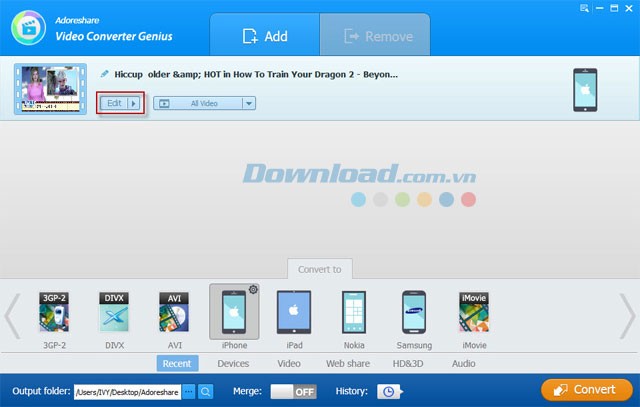The image size is (640, 407).
Task: Click the search icon in the title bar
Action: [584, 8]
